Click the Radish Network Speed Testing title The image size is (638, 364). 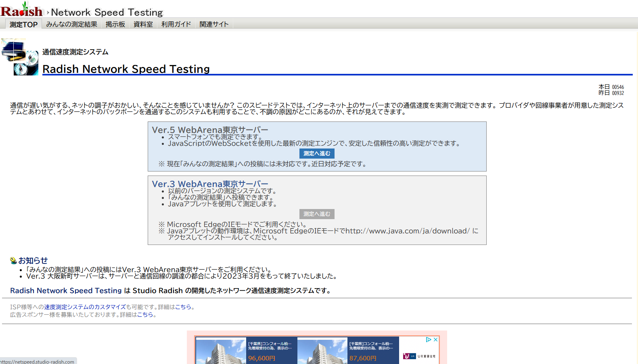pos(126,69)
